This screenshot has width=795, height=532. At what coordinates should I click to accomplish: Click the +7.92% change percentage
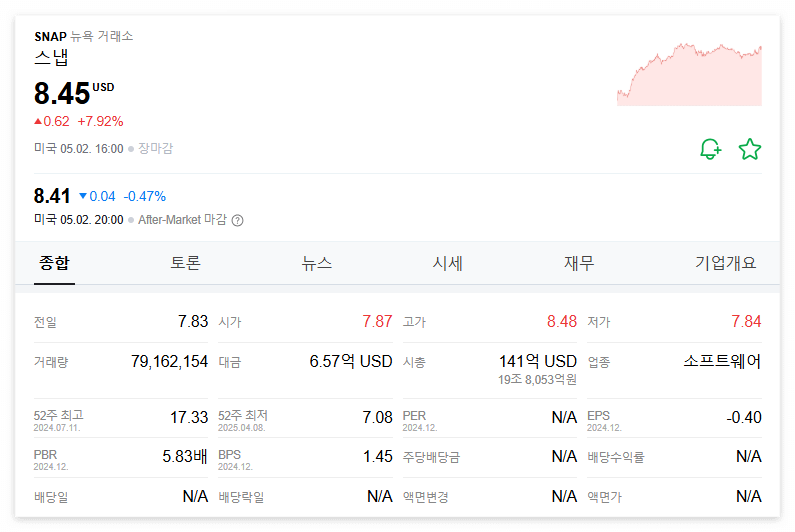point(100,121)
